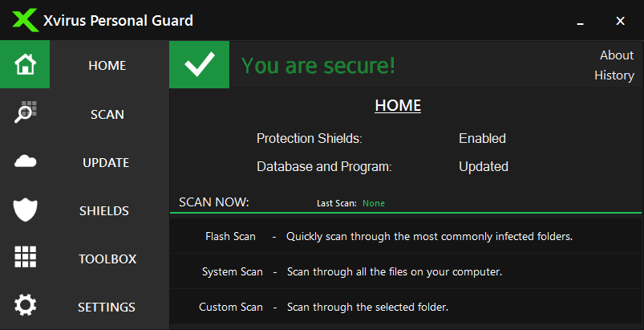Click the magnifier Scan icon

(x=25, y=113)
